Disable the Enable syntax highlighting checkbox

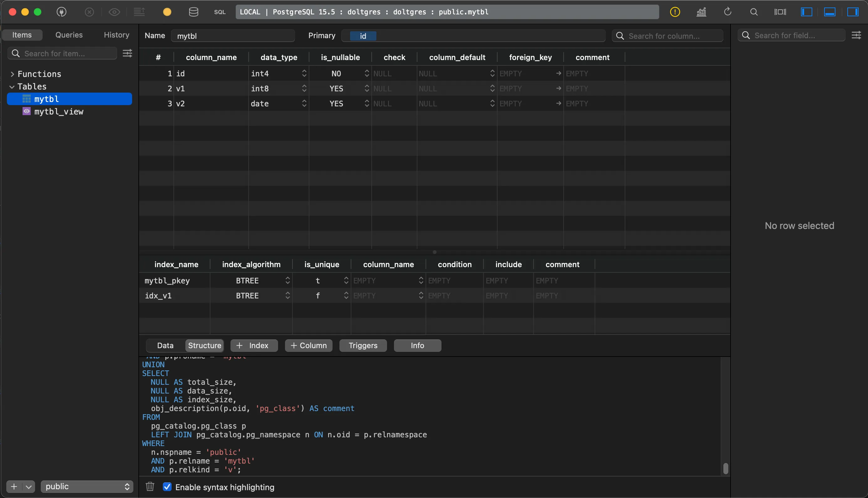click(167, 486)
